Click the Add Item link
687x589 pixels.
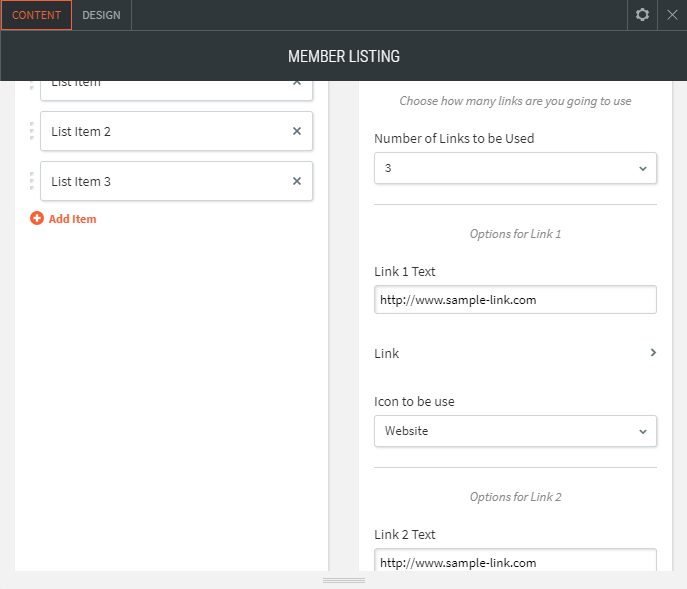pyautogui.click(x=72, y=219)
